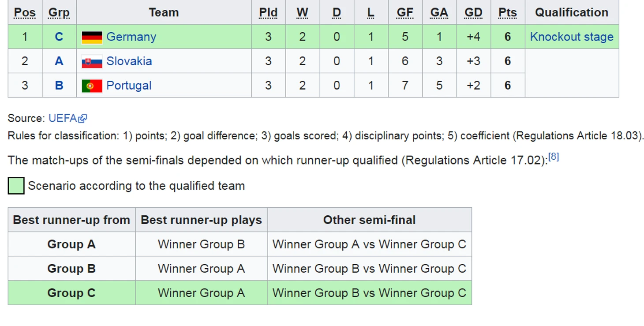This screenshot has height=326, width=644.
Task: Click the Grp column header abbreviation
Action: point(59,12)
